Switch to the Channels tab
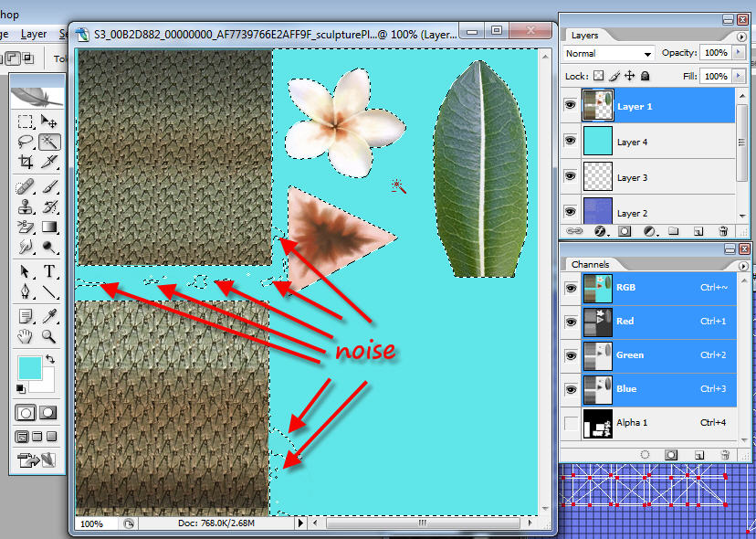Screen dimensions: 756x539 590,264
